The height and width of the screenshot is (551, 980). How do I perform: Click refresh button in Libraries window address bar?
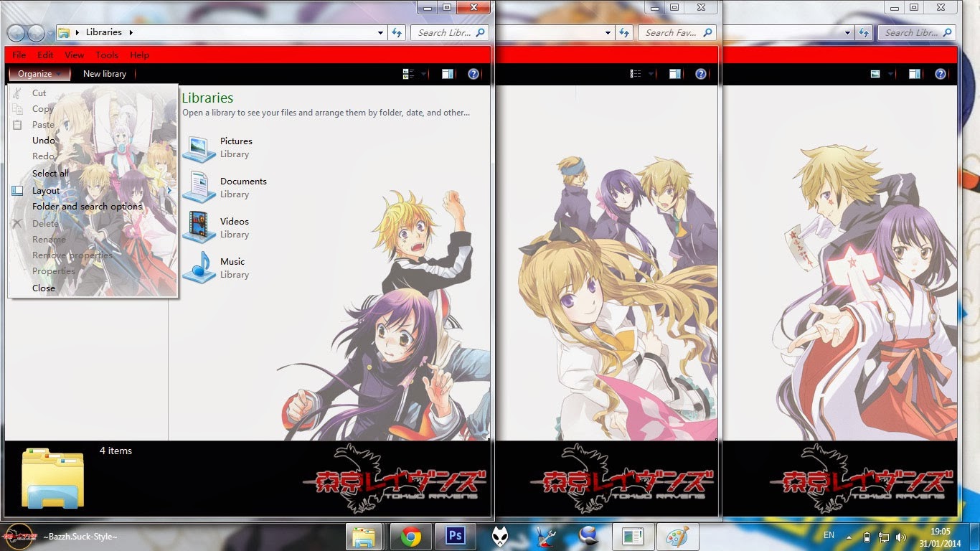click(x=398, y=32)
